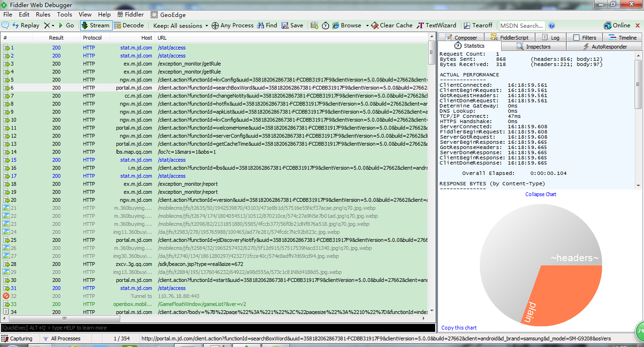Click image icon of session 21
Screen dimensions: 644x347
click(6, 208)
